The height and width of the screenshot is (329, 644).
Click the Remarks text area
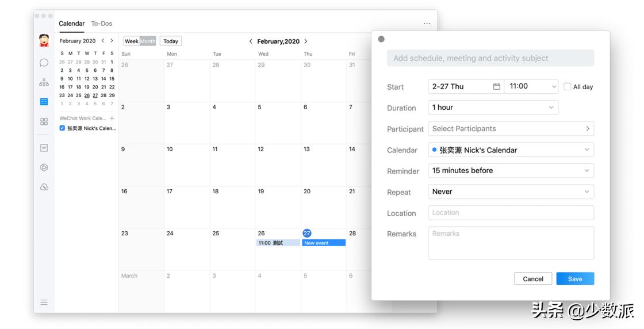[x=511, y=243]
